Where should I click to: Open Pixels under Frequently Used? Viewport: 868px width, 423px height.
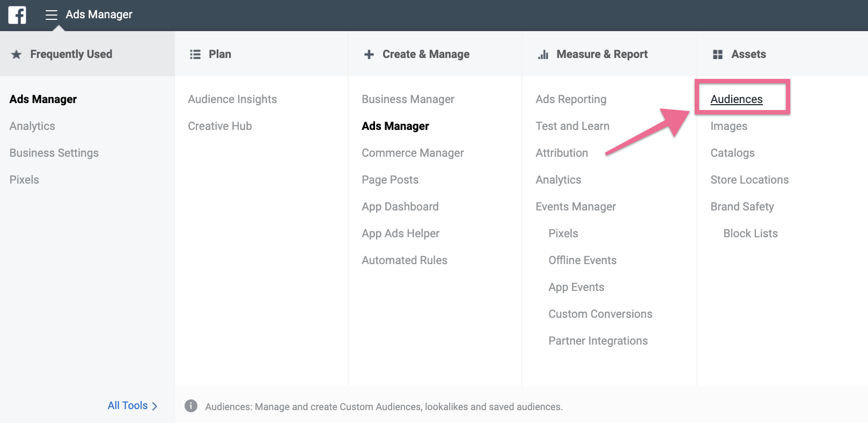(x=24, y=180)
